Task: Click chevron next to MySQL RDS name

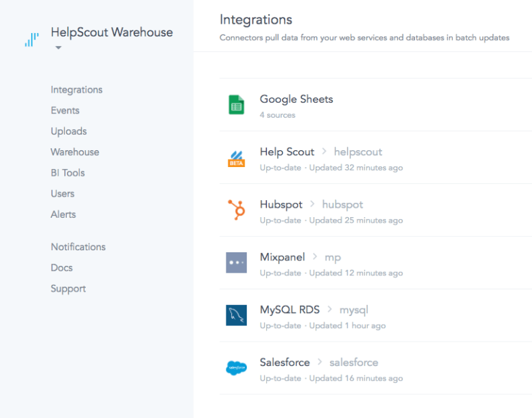Action: click(x=329, y=309)
